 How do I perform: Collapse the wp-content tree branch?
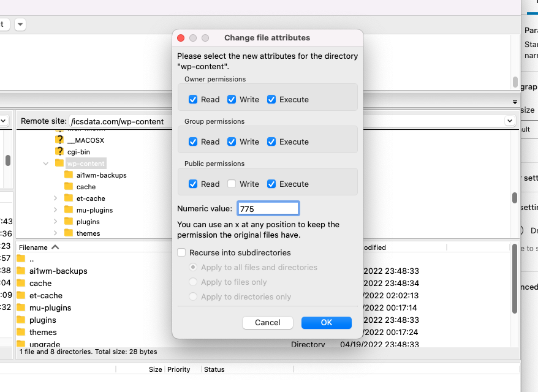point(45,163)
